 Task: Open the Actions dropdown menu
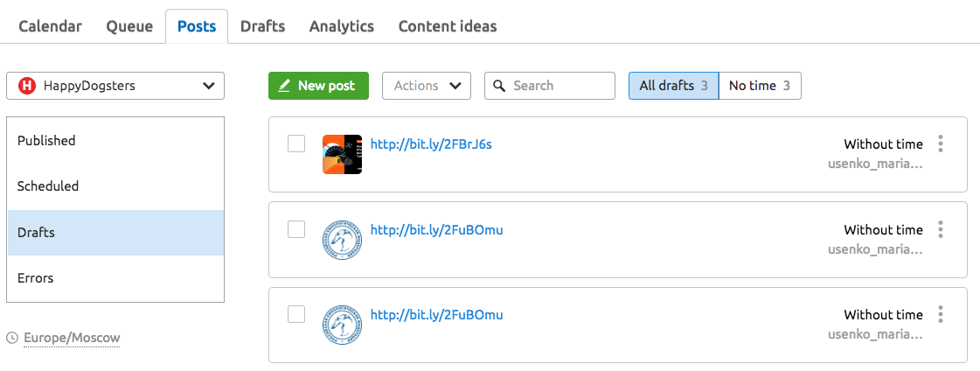(427, 86)
